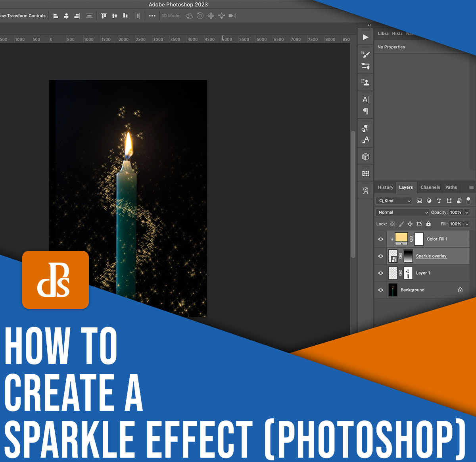
Task: Open the Glyphs panel icon
Action: pyautogui.click(x=366, y=191)
